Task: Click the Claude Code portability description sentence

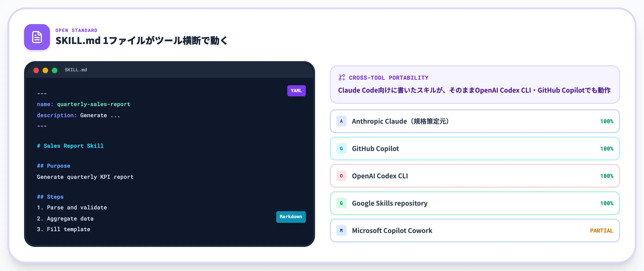Action: click(474, 90)
